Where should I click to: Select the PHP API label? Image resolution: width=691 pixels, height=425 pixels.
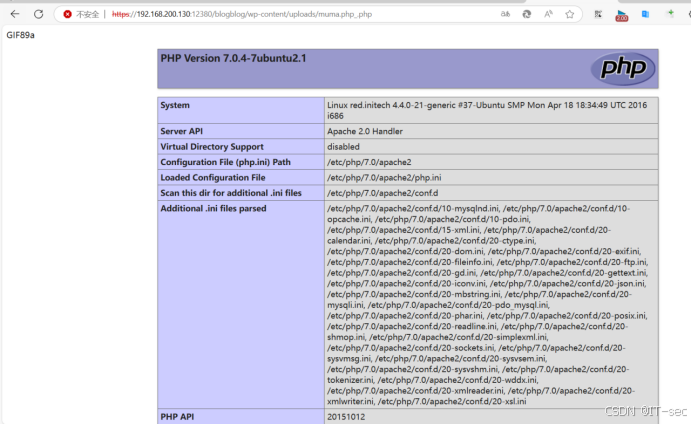177,417
